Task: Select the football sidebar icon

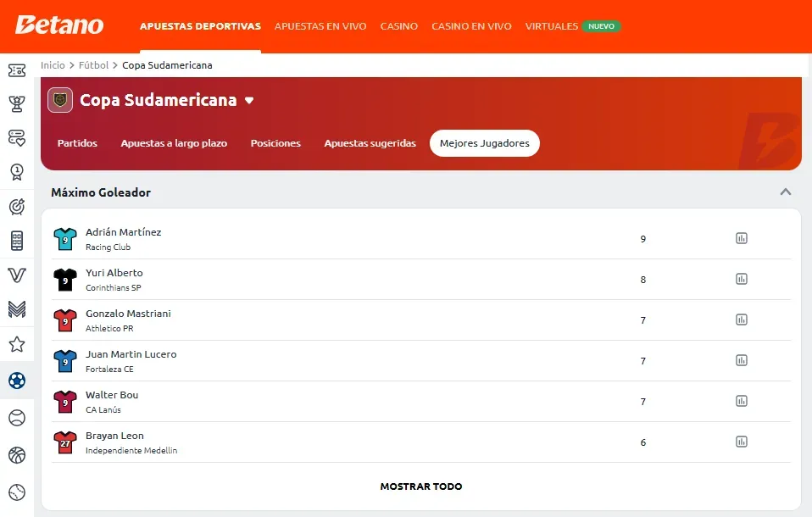Action: [17, 381]
